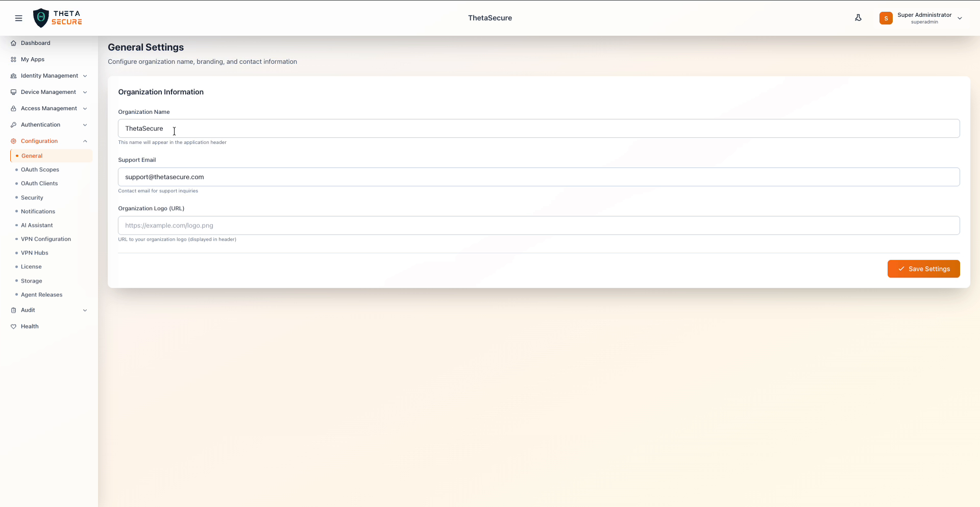Select the Identity Management users icon
Screen dimensions: 980x507
[x=13, y=75]
